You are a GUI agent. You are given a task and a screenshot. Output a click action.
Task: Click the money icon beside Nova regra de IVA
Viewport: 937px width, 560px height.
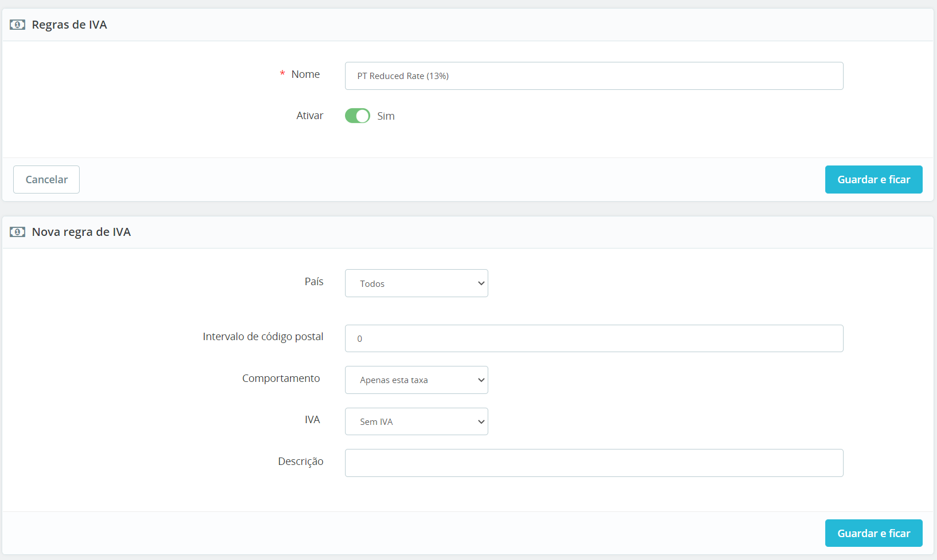(x=17, y=232)
